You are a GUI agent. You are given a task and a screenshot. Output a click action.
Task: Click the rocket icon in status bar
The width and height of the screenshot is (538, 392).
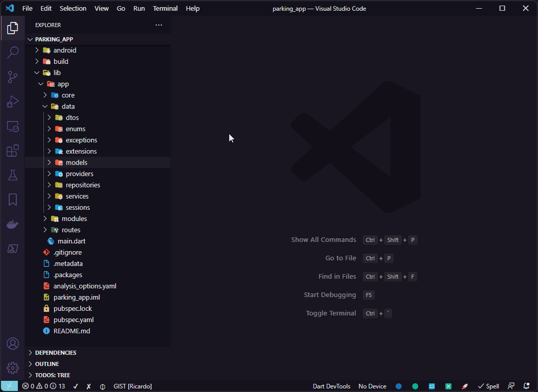[x=465, y=386]
